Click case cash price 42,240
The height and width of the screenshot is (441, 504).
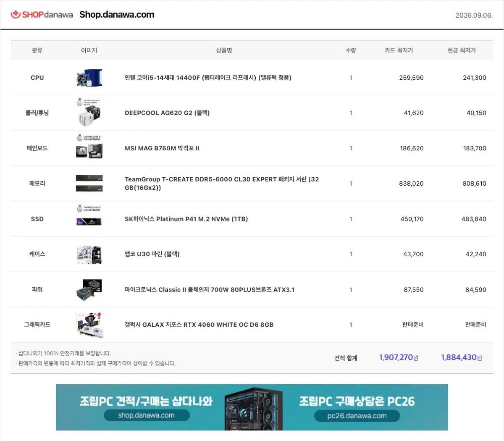(x=476, y=254)
